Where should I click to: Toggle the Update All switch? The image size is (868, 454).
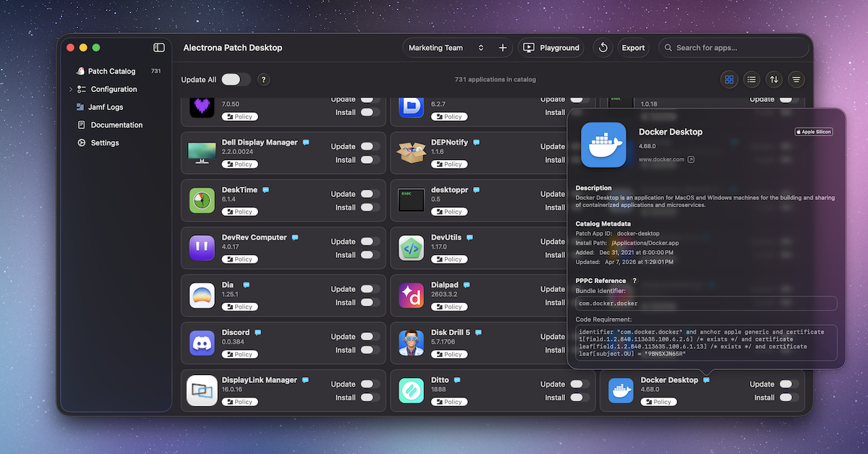(235, 80)
